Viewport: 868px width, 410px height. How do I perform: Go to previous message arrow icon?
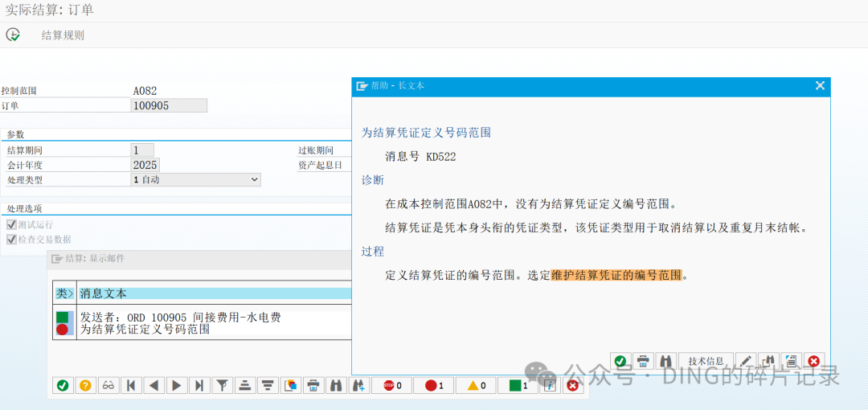point(154,384)
